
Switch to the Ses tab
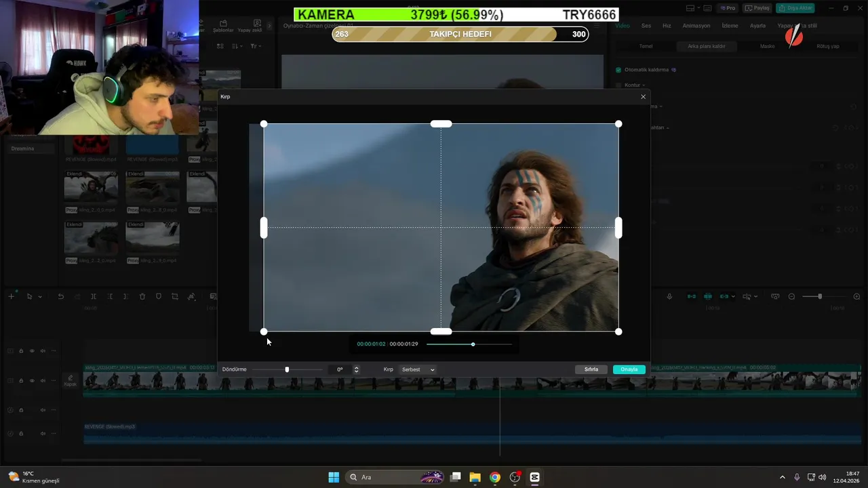click(x=646, y=26)
